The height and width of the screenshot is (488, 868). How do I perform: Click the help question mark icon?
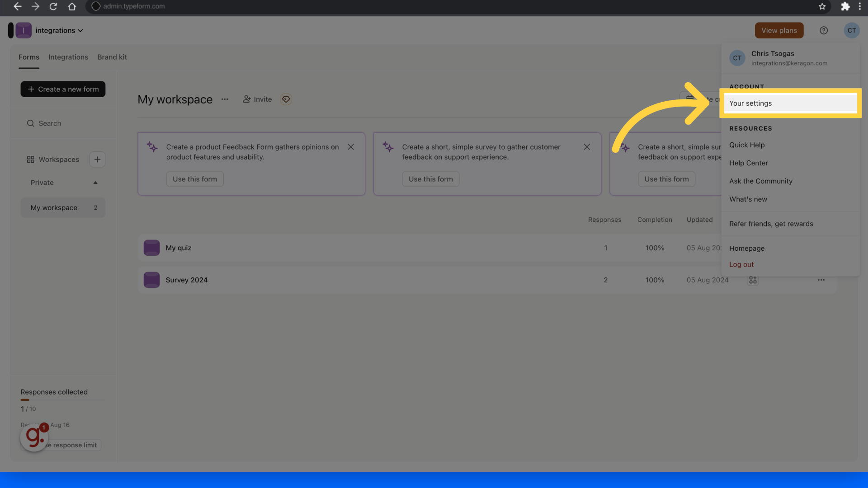(x=823, y=30)
